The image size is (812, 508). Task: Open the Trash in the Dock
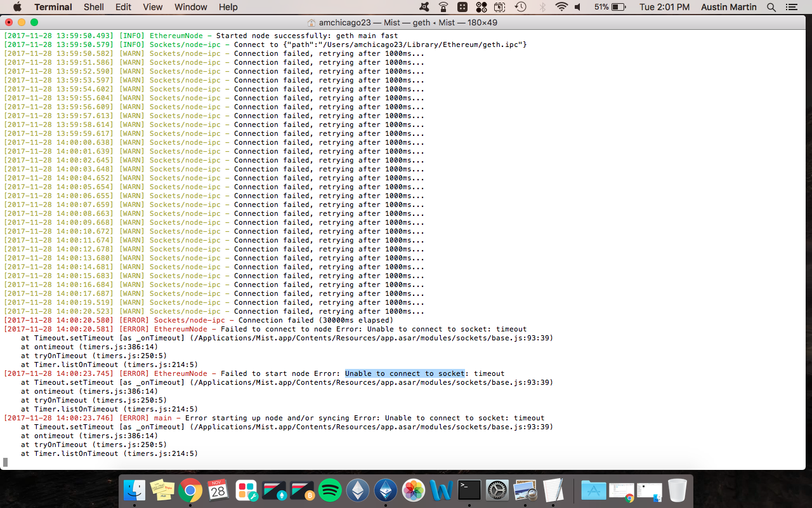678,490
